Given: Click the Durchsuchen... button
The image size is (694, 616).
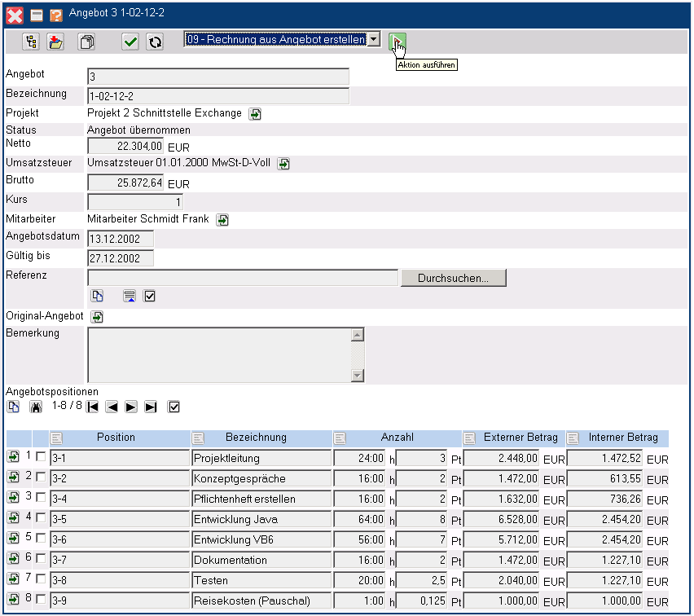Looking at the screenshot, I should [x=453, y=278].
